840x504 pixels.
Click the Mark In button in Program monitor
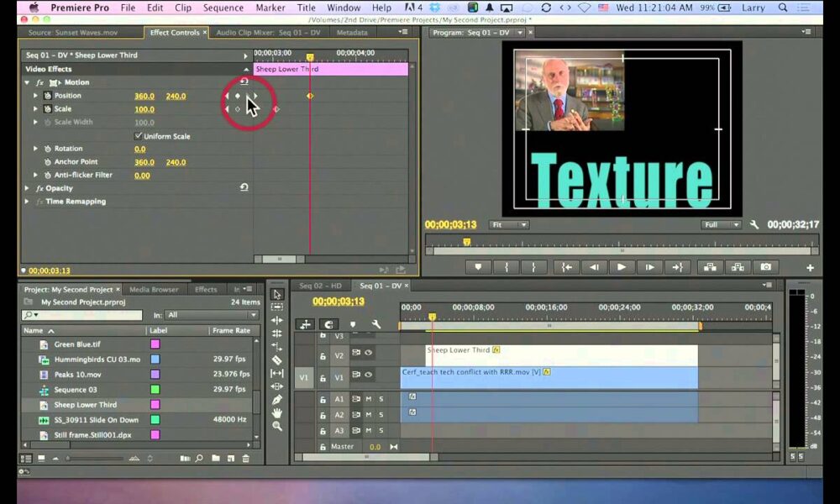(x=506, y=267)
